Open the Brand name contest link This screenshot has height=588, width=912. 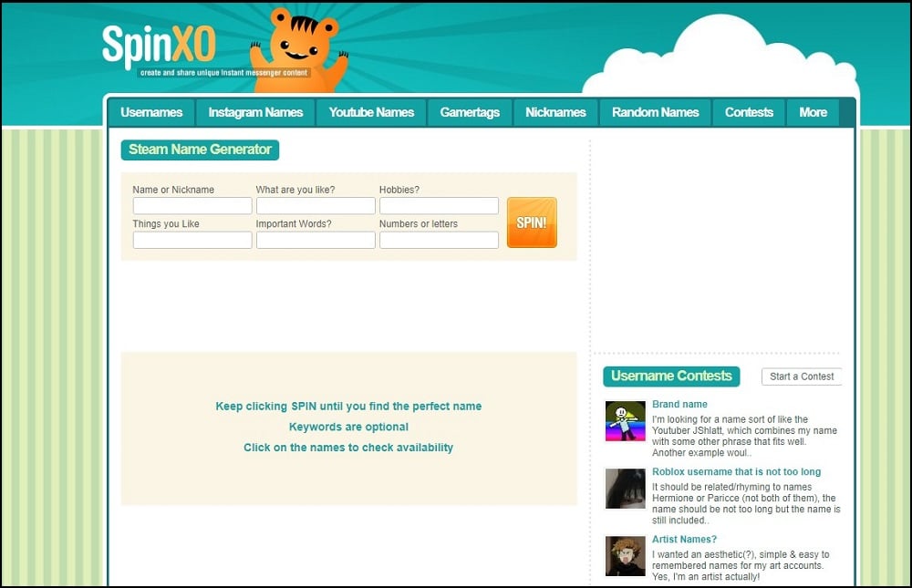tap(679, 404)
